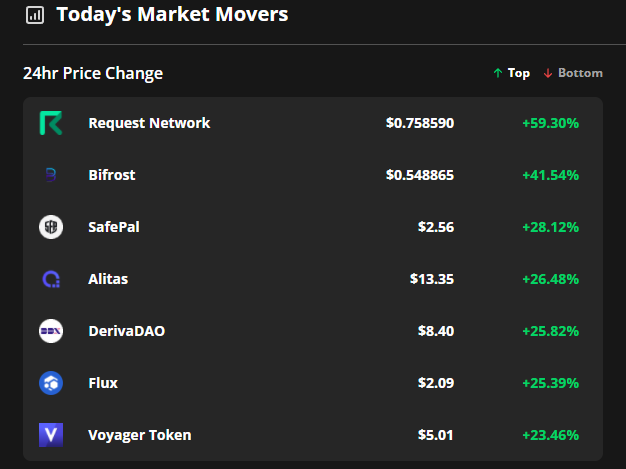This screenshot has width=626, height=469.
Task: Click the DerivaDAO DDX logo
Action: [x=51, y=331]
